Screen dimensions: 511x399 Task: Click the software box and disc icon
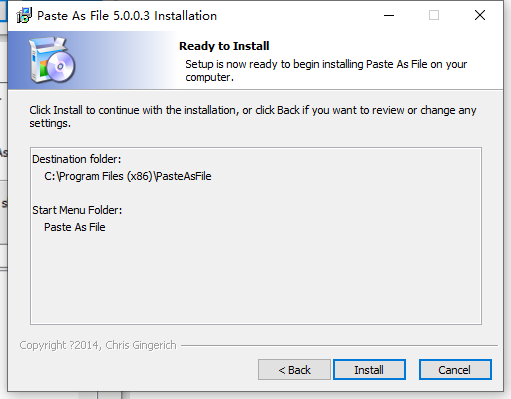click(52, 60)
